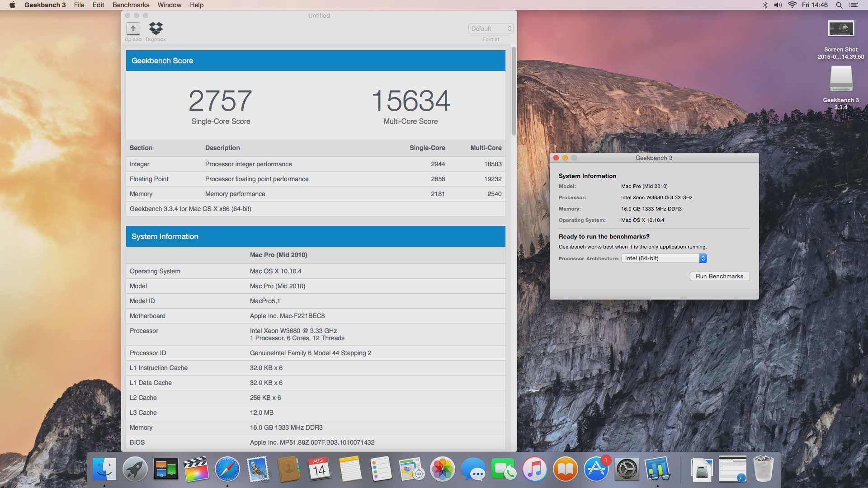Click the Bluetooth menu bar icon
The width and height of the screenshot is (868, 488).
(765, 5)
